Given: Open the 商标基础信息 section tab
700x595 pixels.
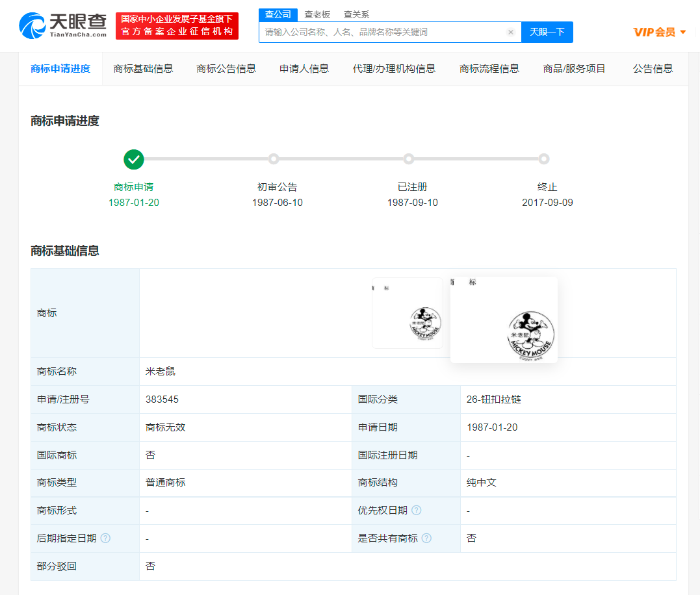Looking at the screenshot, I should [143, 69].
